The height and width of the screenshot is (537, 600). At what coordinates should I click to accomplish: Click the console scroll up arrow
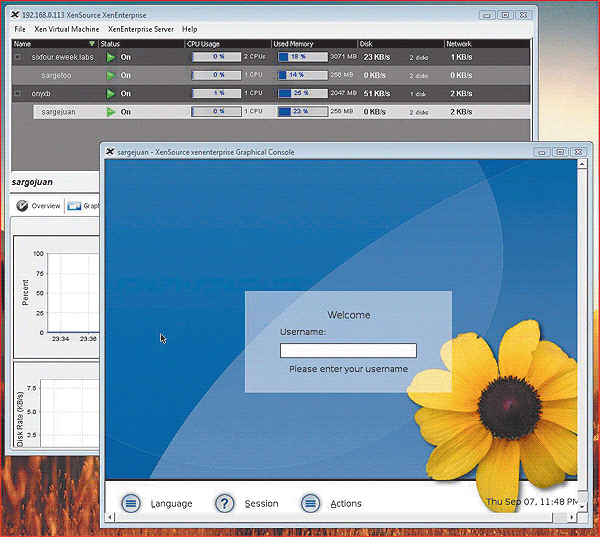pyautogui.click(x=582, y=164)
